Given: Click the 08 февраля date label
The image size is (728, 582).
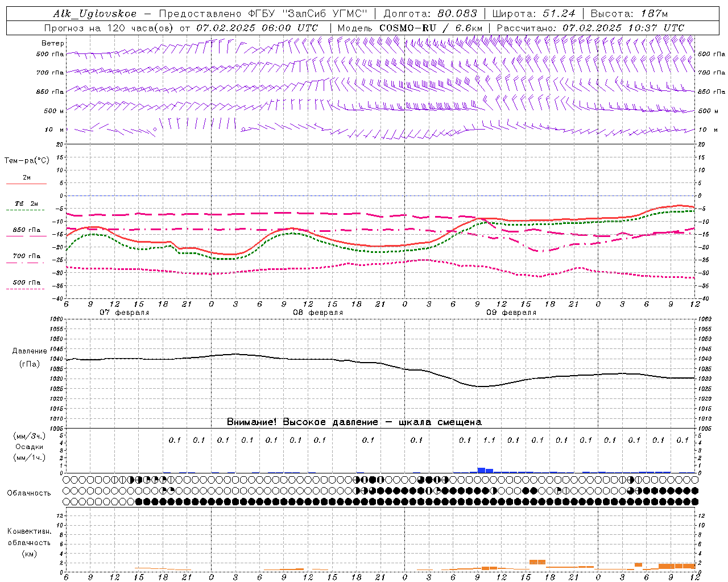Looking at the screenshot, I should (318, 313).
